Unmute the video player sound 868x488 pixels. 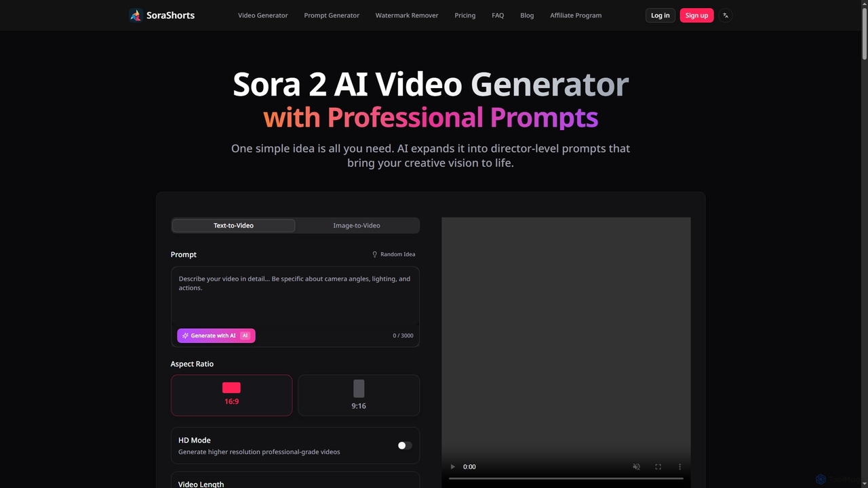tap(636, 466)
